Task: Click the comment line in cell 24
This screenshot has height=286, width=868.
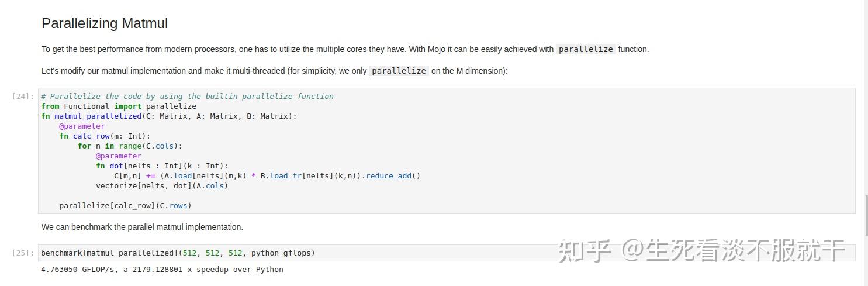Action: click(187, 97)
